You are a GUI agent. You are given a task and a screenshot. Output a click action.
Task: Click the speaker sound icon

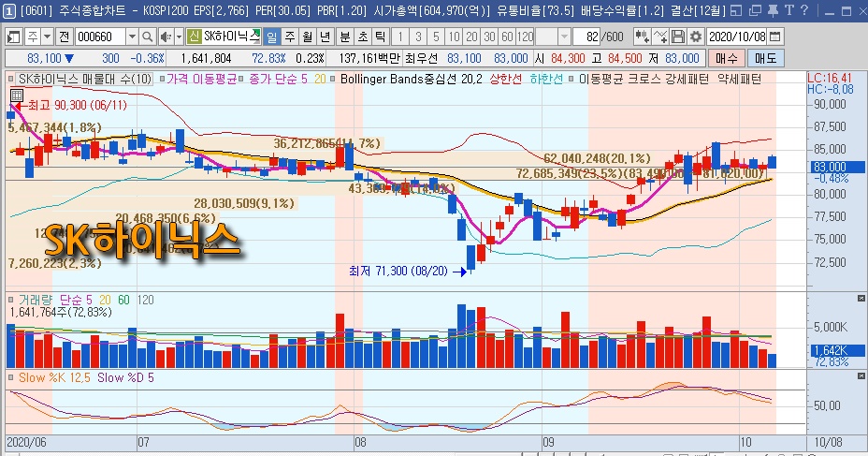[166, 37]
